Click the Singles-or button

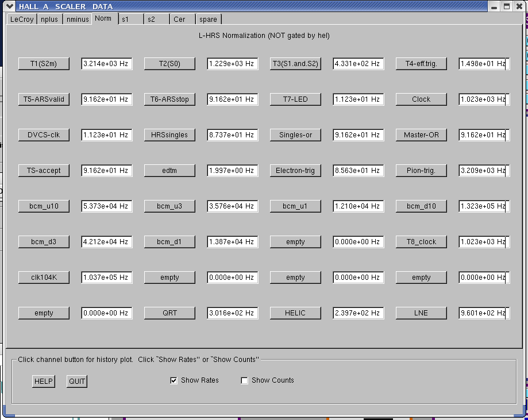point(295,135)
